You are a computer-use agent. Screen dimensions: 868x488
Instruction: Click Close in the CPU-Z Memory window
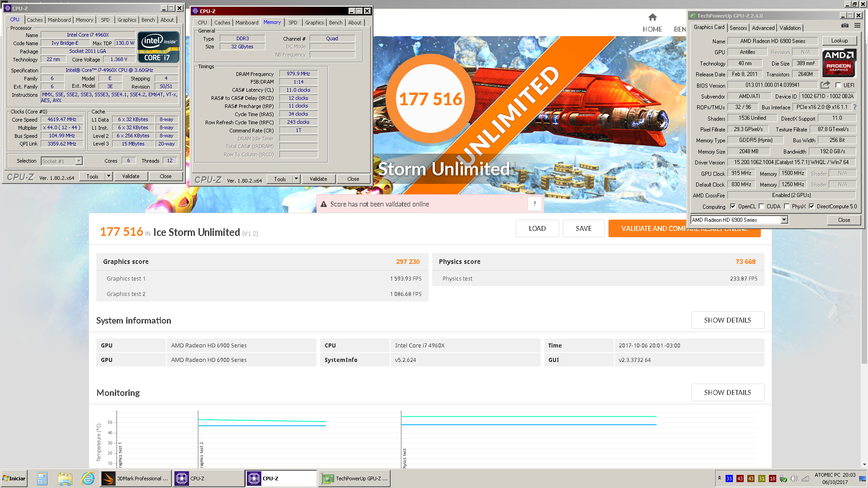353,179
